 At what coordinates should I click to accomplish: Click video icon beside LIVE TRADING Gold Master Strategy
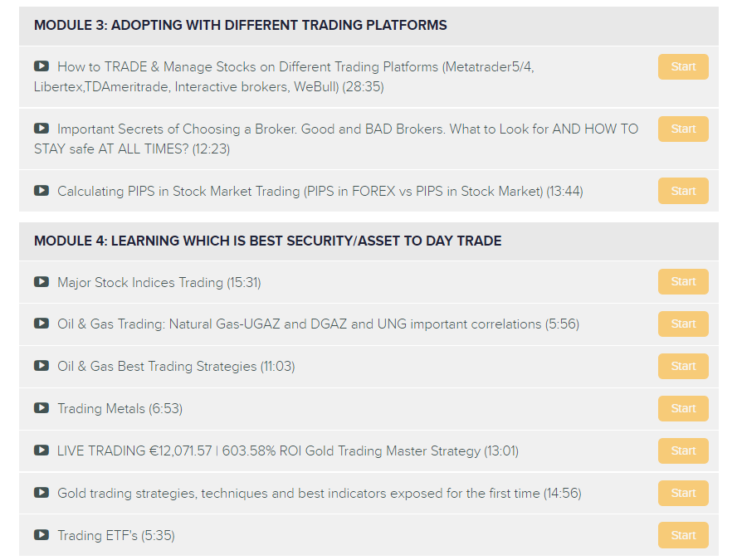(41, 450)
